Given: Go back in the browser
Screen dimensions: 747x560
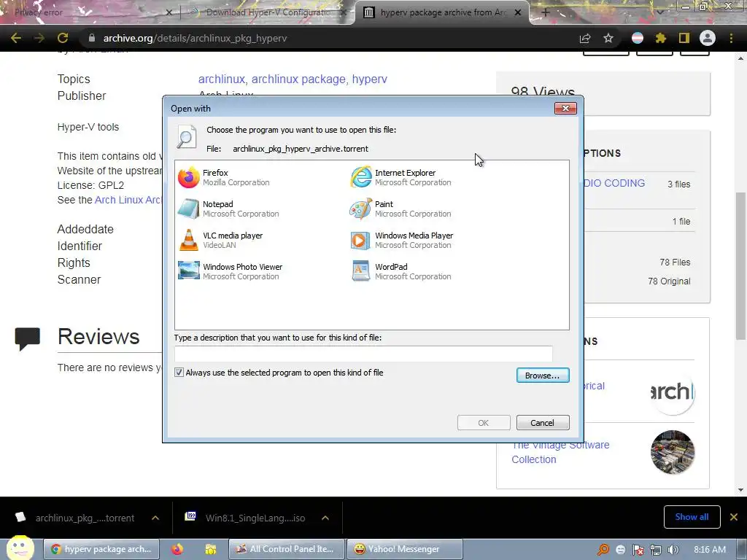Looking at the screenshot, I should point(16,38).
